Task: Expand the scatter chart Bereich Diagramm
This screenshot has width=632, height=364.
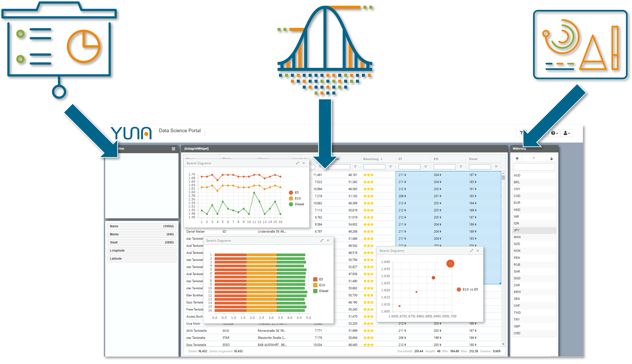Action: point(471,251)
